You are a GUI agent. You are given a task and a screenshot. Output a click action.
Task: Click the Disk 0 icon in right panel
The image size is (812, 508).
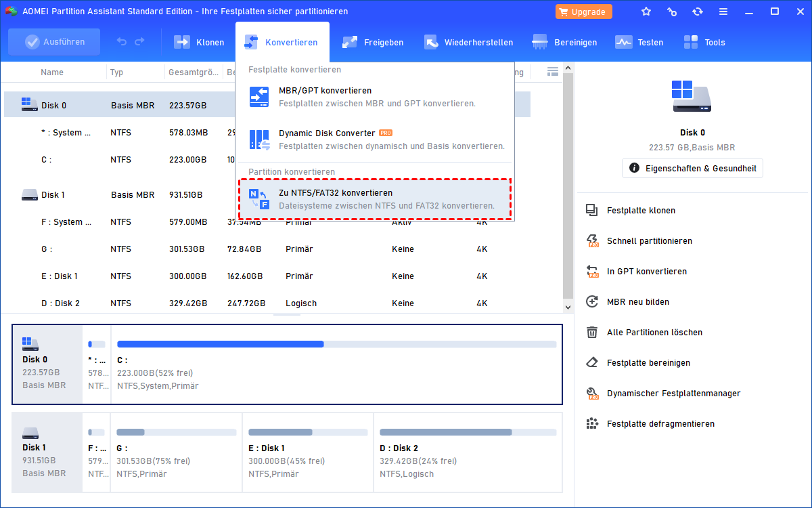[692, 96]
